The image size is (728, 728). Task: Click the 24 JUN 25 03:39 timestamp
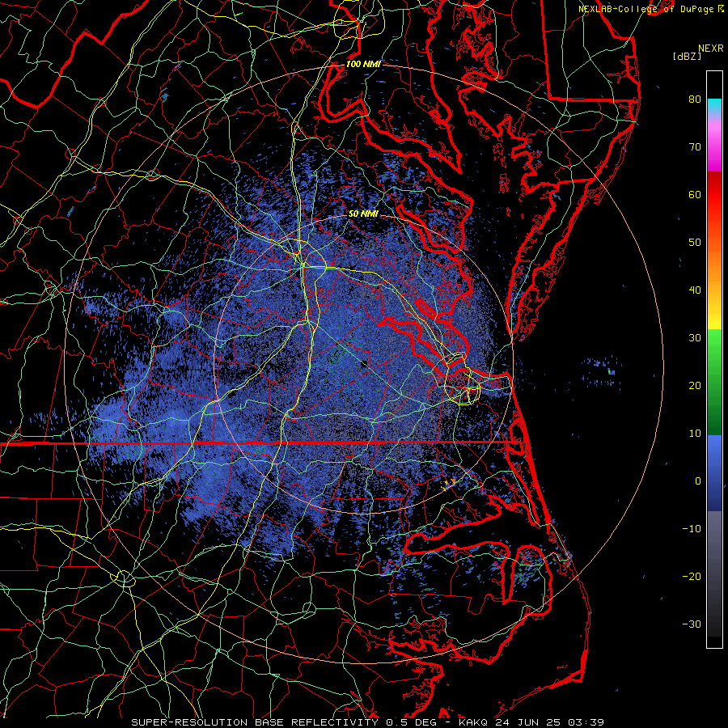(550, 722)
